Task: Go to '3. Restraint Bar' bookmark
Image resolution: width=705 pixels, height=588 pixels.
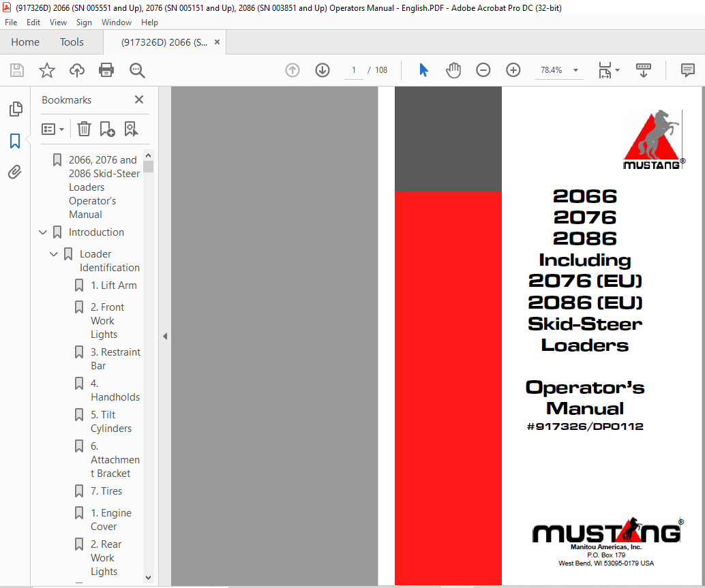Action: coord(115,359)
